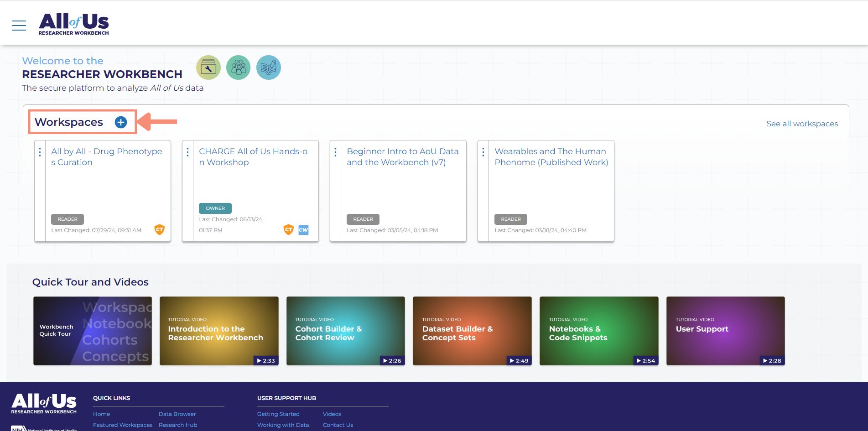Open CHARGE All of Us Hands-on Workshop workspace
This screenshot has height=431, width=868.
point(254,157)
